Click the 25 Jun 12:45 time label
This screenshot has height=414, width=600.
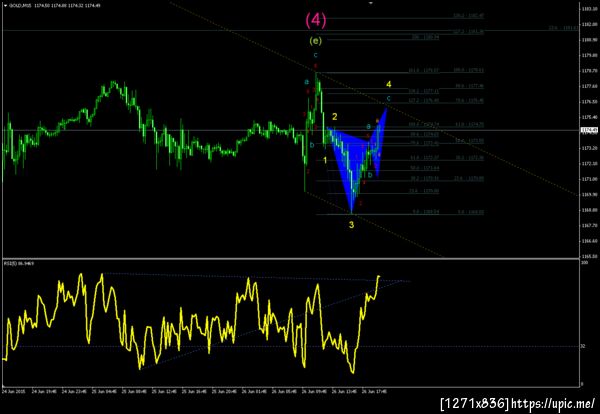164,392
